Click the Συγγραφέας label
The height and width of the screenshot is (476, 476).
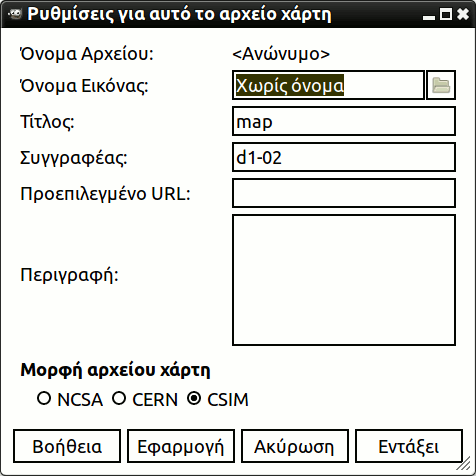click(x=74, y=158)
